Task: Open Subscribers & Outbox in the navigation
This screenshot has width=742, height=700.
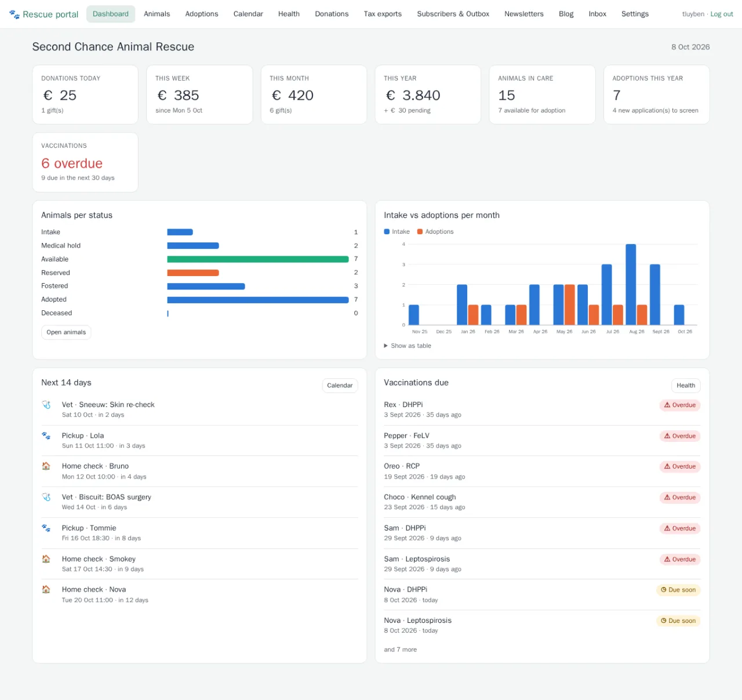Action: tap(453, 14)
